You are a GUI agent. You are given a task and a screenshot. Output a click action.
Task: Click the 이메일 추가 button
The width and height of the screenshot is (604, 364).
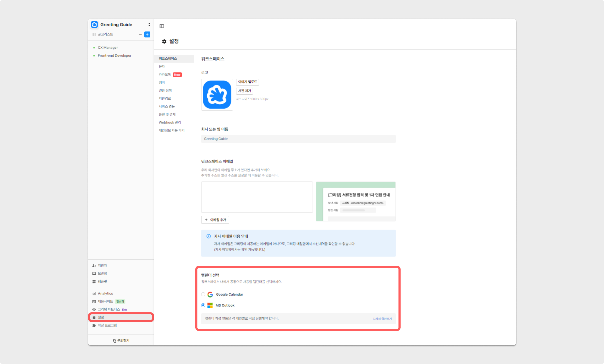pyautogui.click(x=215, y=220)
